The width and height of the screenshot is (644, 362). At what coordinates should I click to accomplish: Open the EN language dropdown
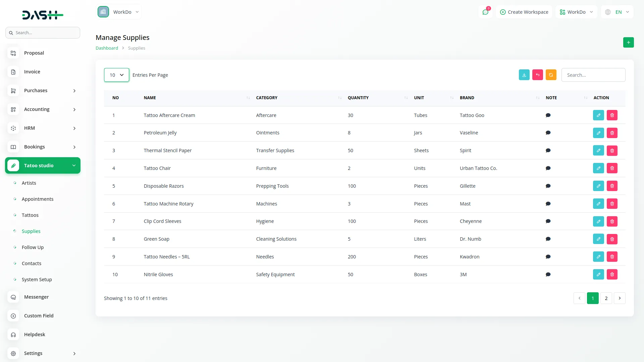[x=617, y=12]
